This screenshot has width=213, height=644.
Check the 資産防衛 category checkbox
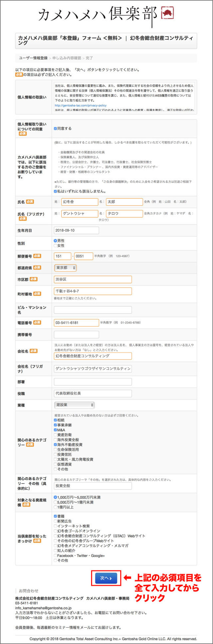tap(55, 435)
